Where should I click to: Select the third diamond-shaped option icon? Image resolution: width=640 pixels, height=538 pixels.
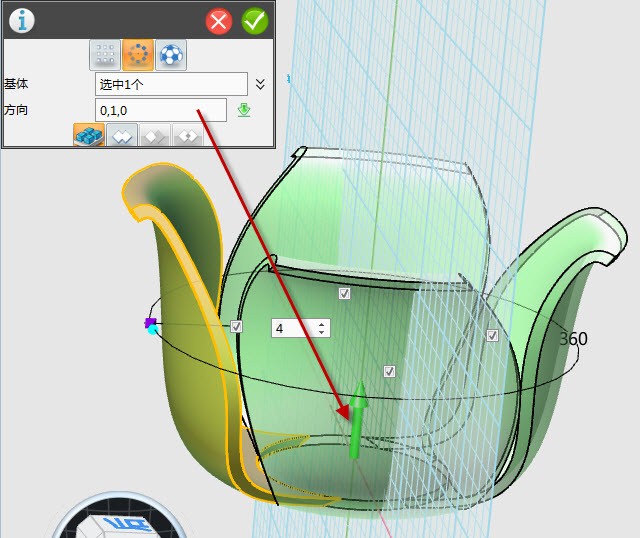point(154,136)
